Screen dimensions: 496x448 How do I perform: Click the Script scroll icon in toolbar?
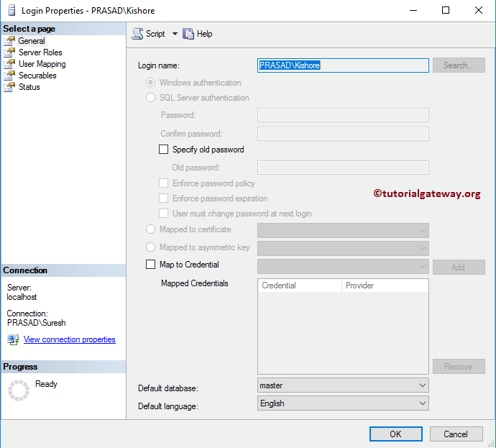137,34
